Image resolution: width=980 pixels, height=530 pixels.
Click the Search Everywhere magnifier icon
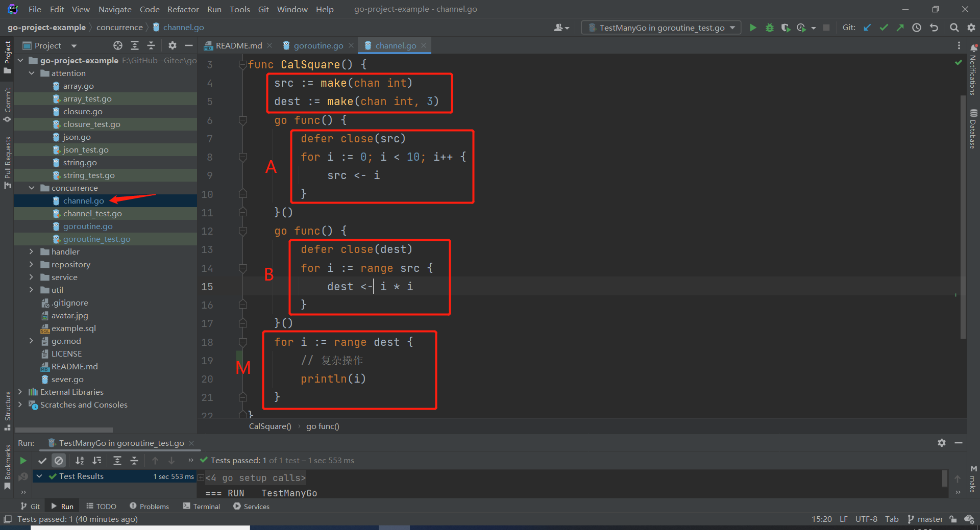(x=954, y=28)
